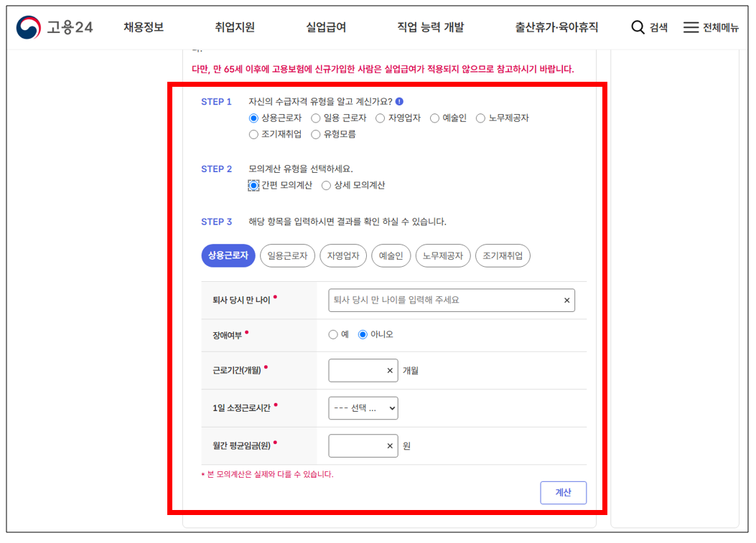756x543 pixels.
Task: Open the info tooltip beside STEP 1 question
Action: 400,101
